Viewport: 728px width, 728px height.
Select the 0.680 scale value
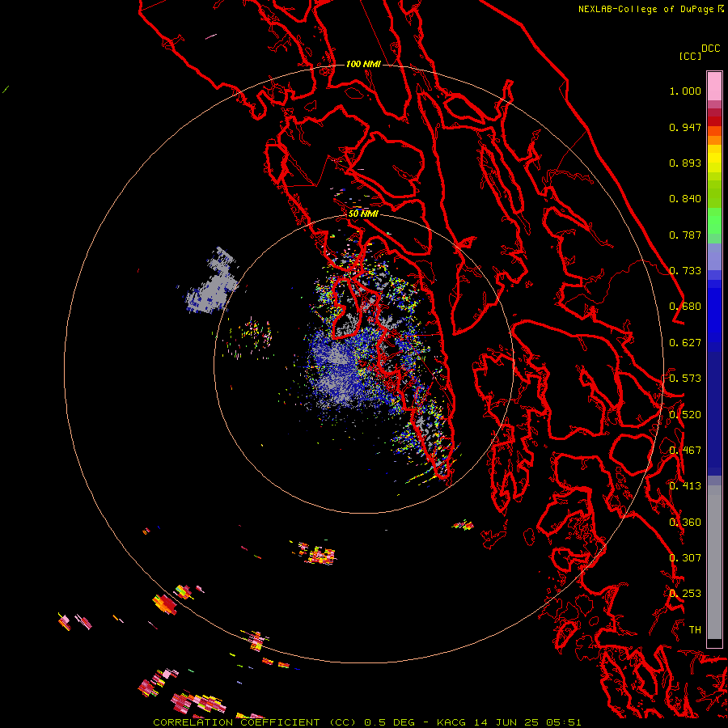[685, 307]
